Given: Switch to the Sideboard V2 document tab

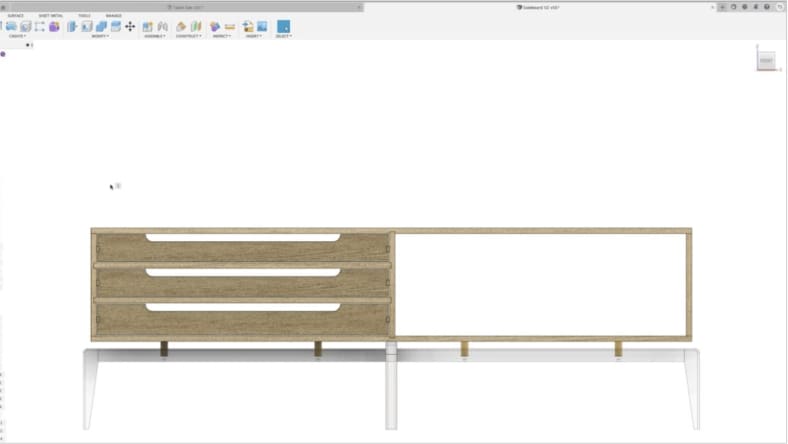Looking at the screenshot, I should (538, 7).
